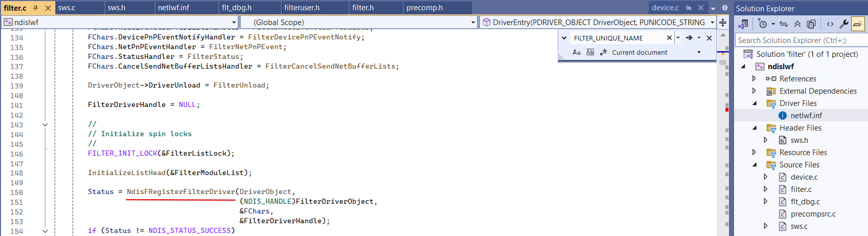Select device.c in Solution Explorer
Image resolution: width=868 pixels, height=236 pixels.
click(x=804, y=177)
